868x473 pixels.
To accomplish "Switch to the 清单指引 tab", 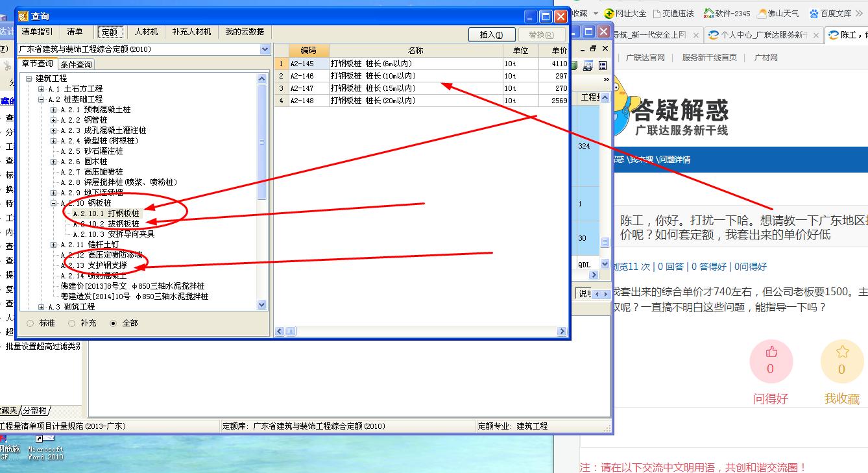I will pos(38,32).
